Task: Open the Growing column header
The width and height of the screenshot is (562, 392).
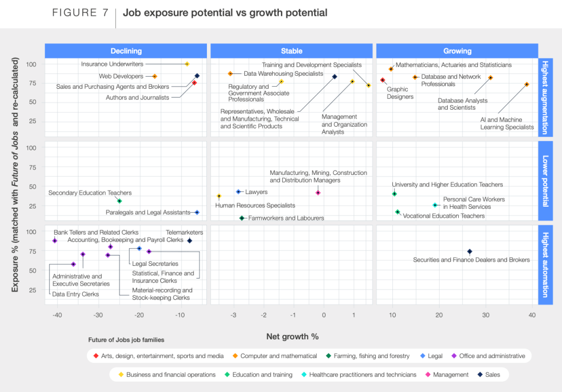Action: click(x=457, y=51)
